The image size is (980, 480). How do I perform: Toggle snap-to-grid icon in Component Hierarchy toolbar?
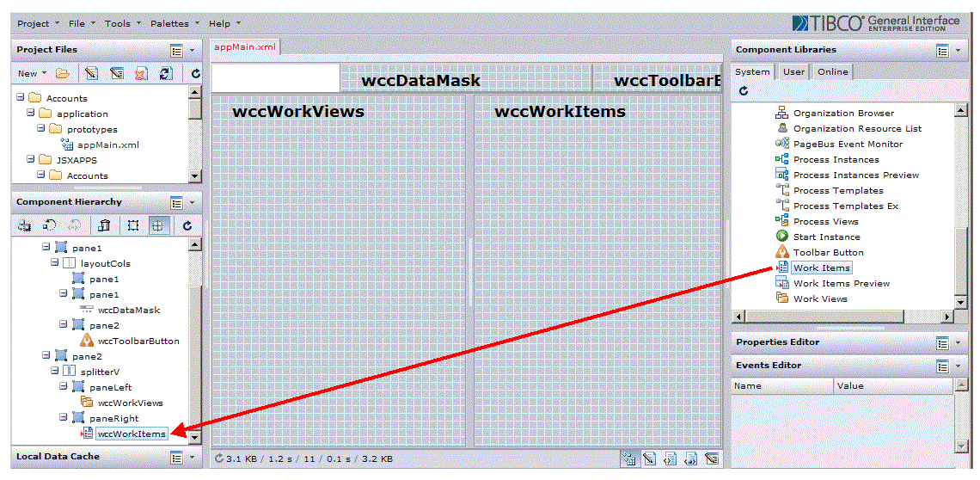157,226
